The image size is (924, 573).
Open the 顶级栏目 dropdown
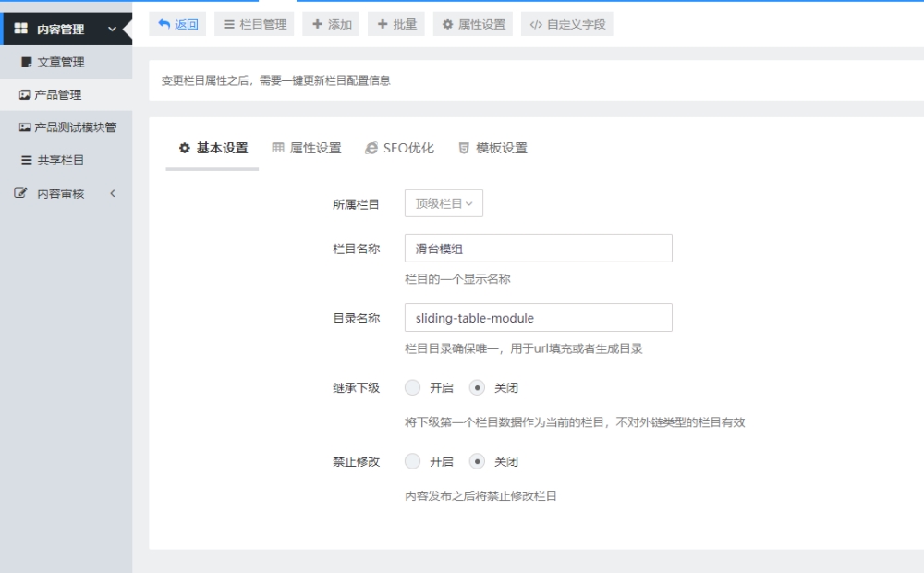pyautogui.click(x=444, y=203)
